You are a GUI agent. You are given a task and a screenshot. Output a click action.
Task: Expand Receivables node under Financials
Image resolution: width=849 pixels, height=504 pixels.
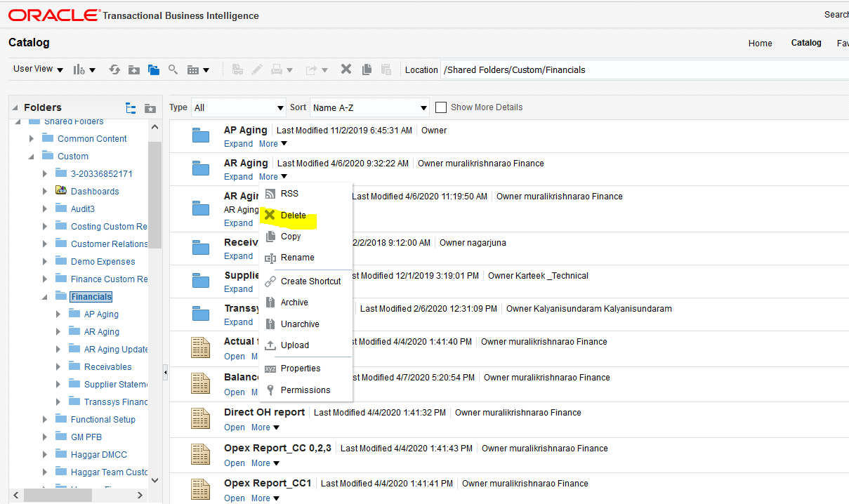tap(58, 366)
